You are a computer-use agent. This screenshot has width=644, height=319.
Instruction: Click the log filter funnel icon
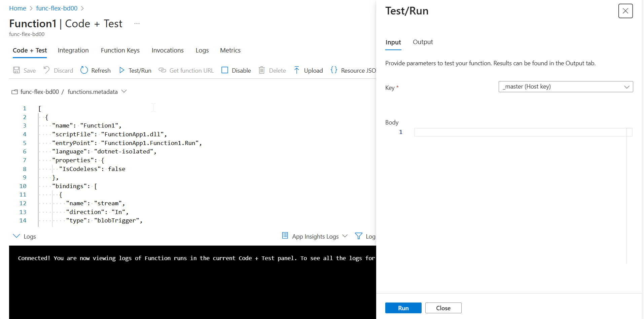[359, 236]
